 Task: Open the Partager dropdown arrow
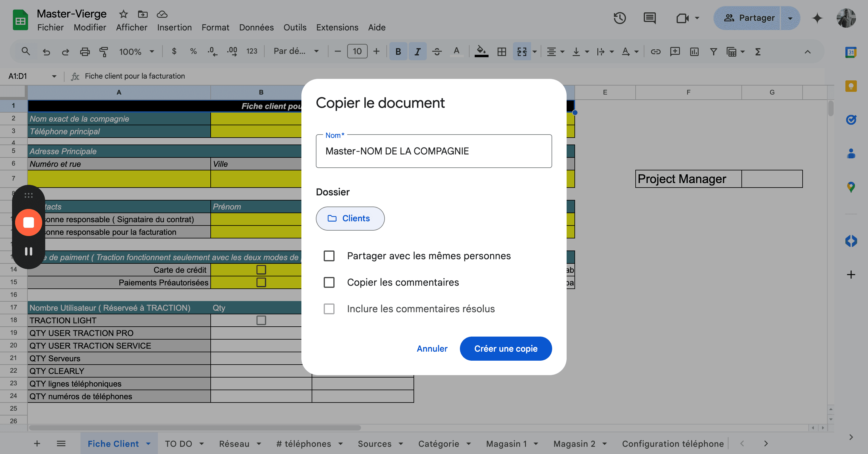pyautogui.click(x=790, y=18)
